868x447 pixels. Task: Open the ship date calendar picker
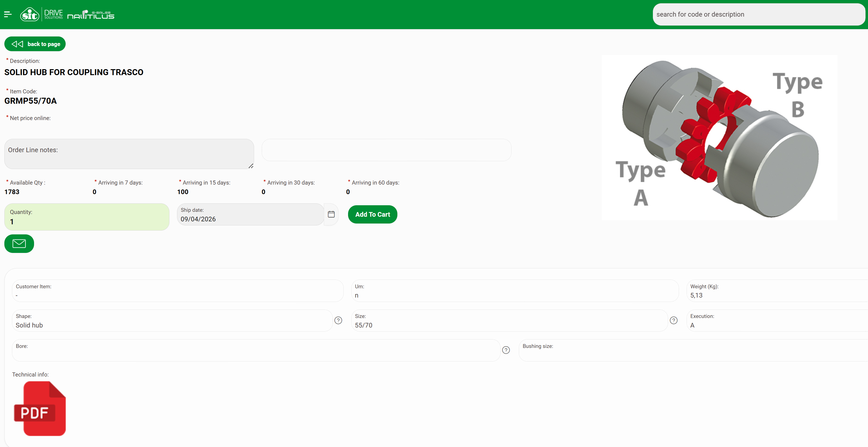tap(331, 214)
